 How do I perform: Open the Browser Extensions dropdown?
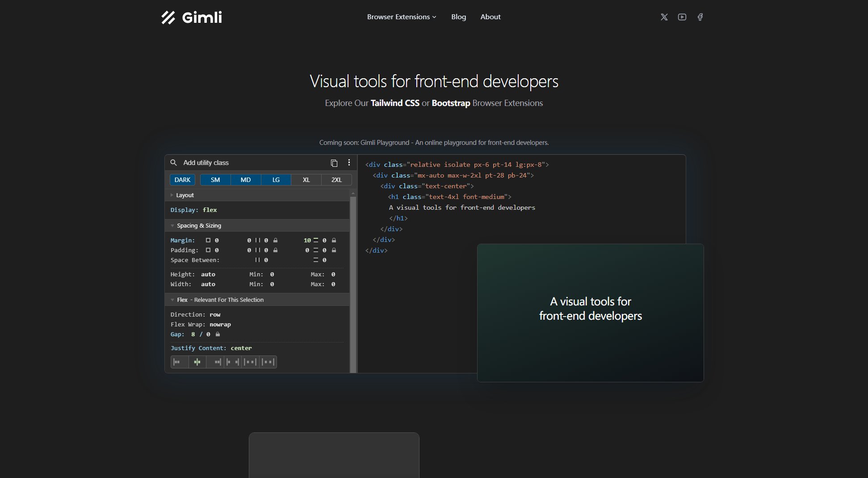click(401, 17)
